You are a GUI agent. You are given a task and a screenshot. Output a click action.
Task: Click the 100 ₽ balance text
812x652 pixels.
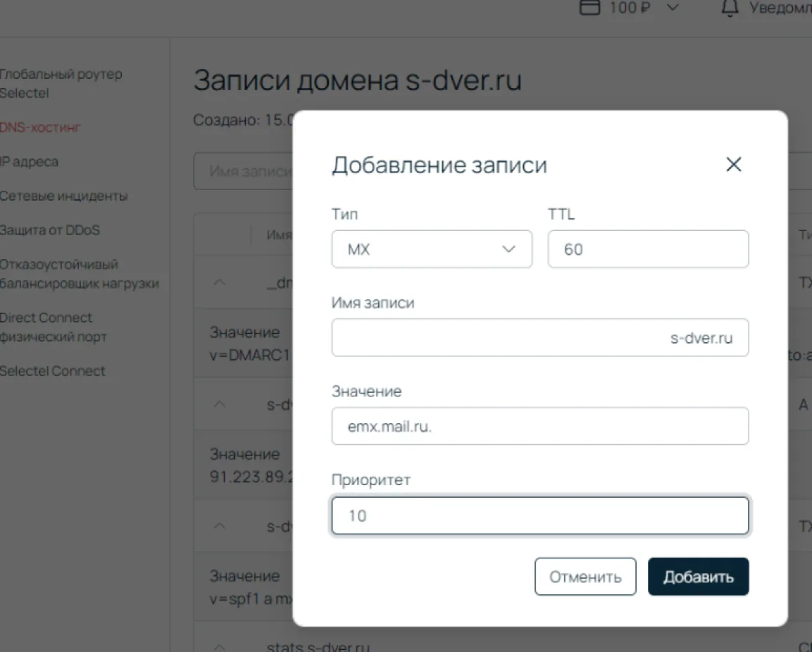point(629,7)
